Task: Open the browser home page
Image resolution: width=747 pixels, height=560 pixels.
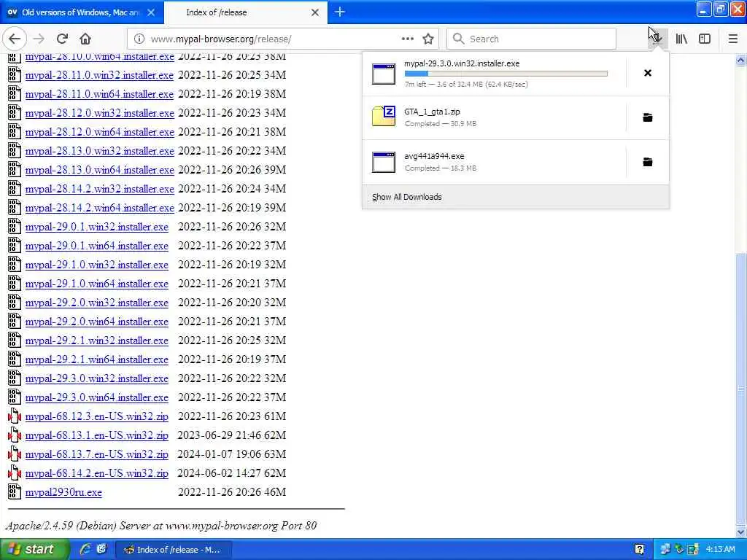Action: (x=85, y=39)
